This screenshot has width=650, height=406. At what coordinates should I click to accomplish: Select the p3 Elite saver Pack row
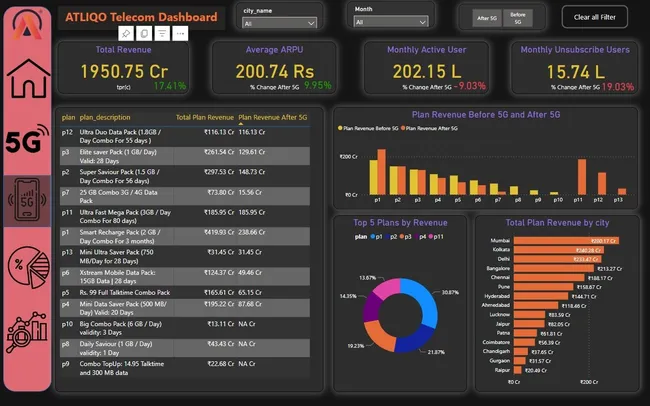[x=185, y=156]
